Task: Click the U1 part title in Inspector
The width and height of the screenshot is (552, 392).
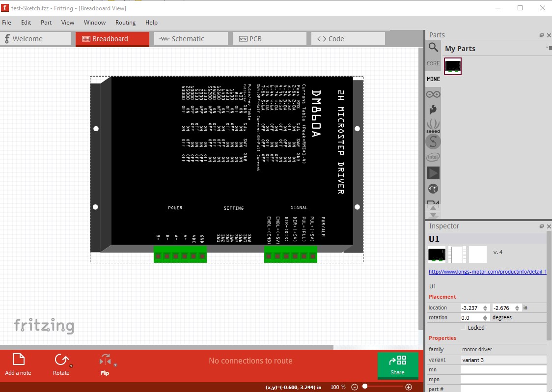Action: click(434, 239)
